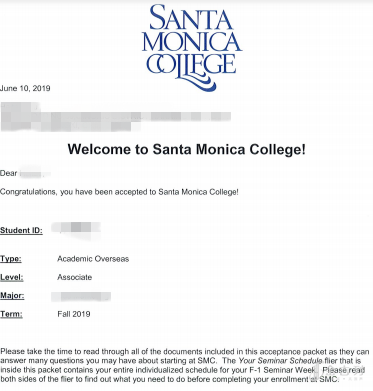Click the Associate level value

pos(75,277)
